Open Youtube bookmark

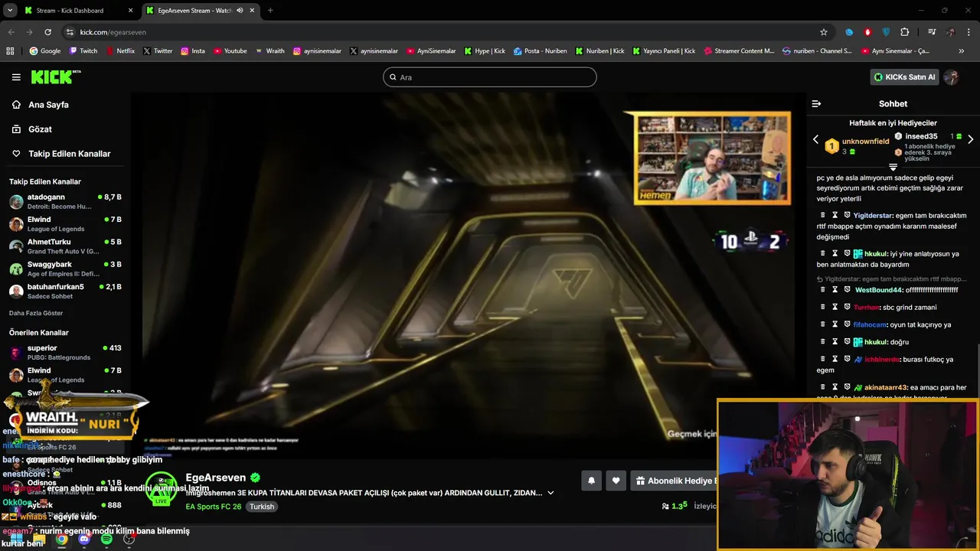coord(230,51)
